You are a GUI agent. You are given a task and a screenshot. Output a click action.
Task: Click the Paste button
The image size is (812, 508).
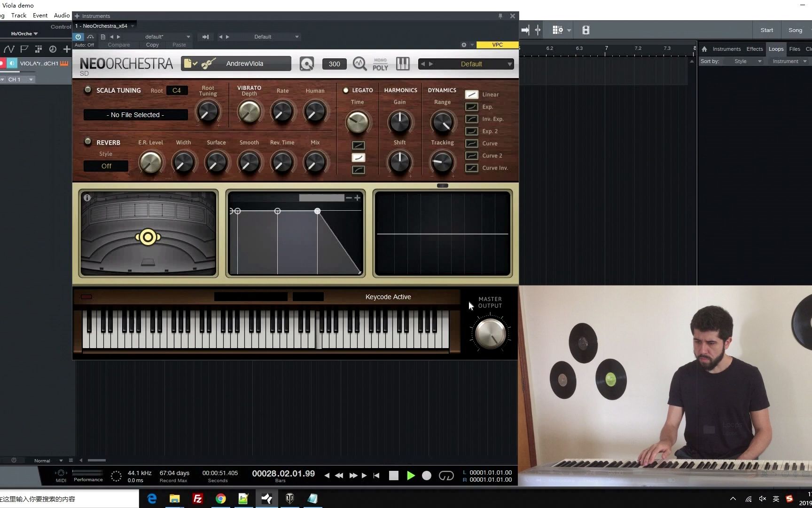point(179,45)
